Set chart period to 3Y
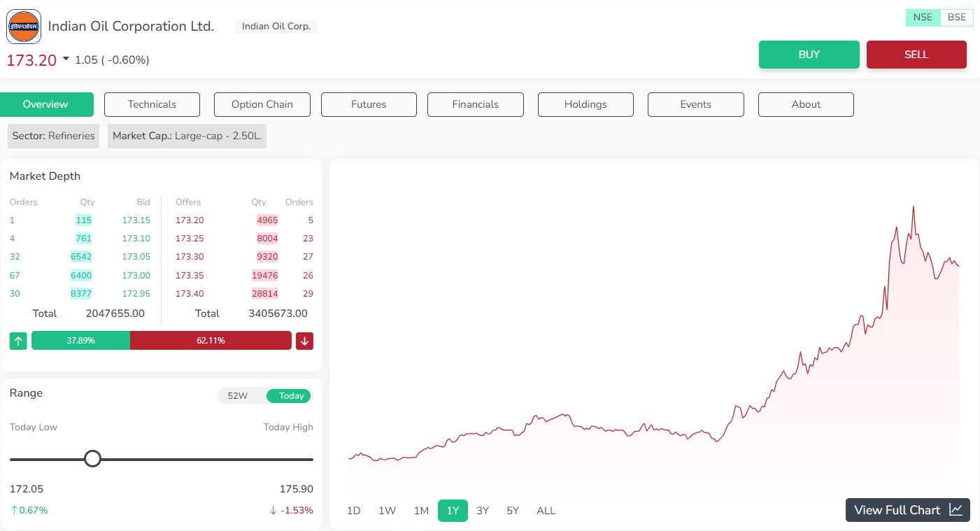Screen dimensions: 980x531 (483, 511)
